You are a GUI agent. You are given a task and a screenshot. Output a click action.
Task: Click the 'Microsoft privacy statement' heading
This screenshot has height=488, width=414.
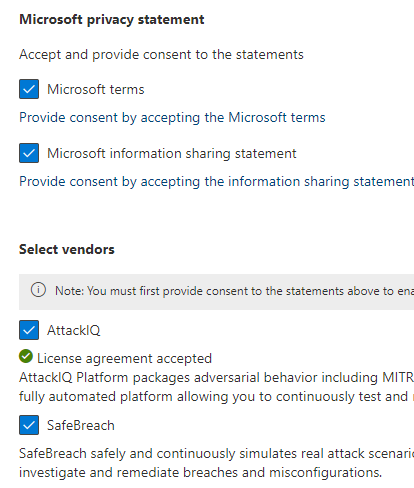pos(112,19)
